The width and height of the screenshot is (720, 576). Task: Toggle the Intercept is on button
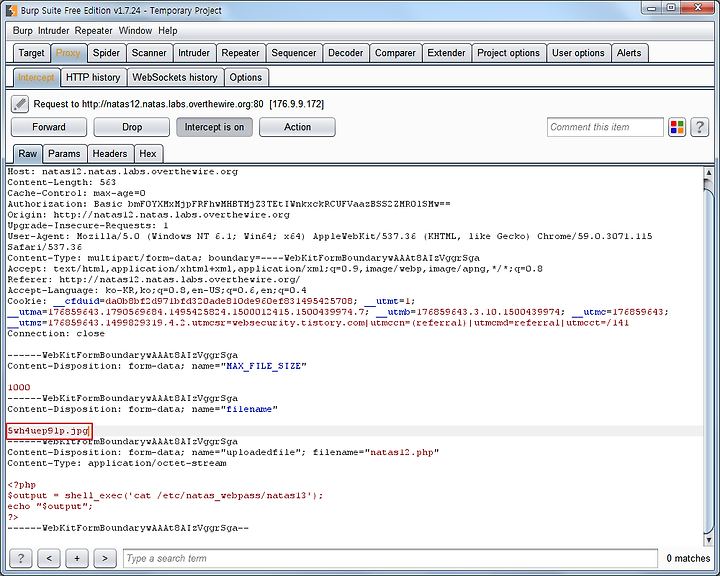214,127
